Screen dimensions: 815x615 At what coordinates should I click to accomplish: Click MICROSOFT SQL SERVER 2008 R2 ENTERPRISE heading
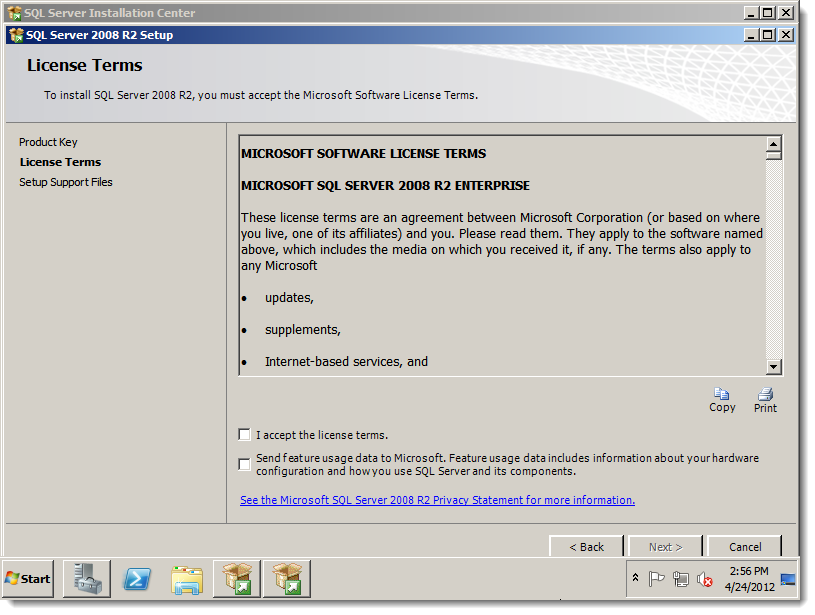385,186
